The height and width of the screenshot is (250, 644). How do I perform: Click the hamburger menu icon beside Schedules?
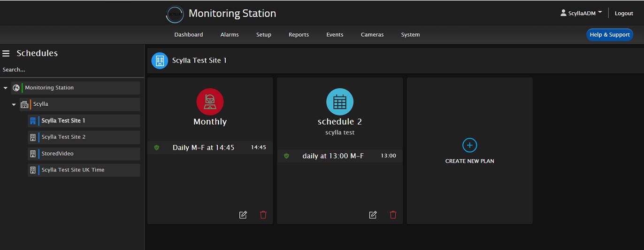(6, 54)
